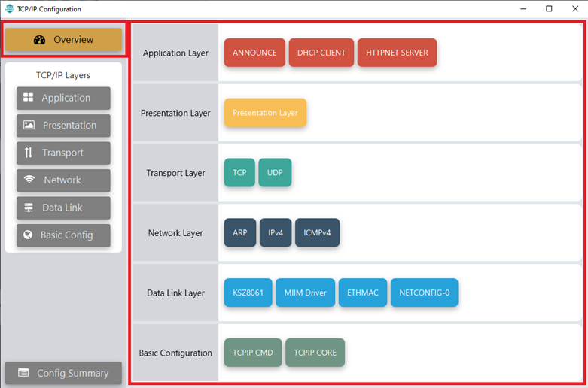Image resolution: width=588 pixels, height=388 pixels.
Task: Open the Basic Config view
Action: click(63, 235)
